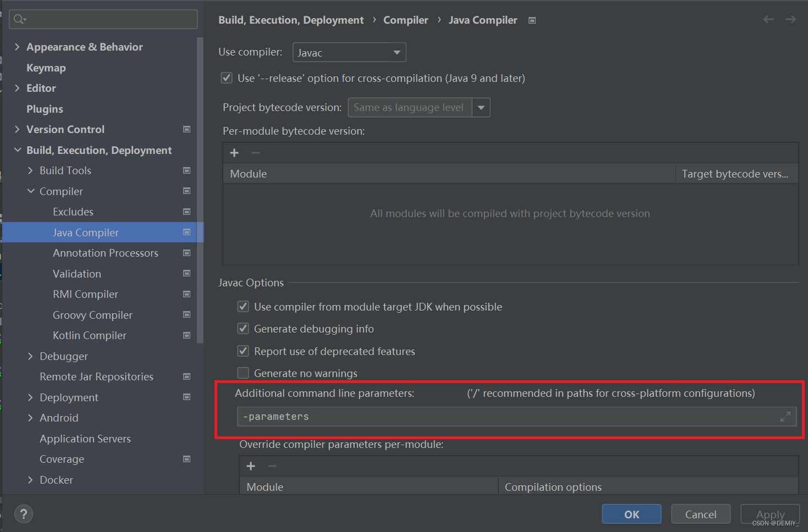Click the back navigation arrow icon
The image size is (808, 532).
coord(768,19)
